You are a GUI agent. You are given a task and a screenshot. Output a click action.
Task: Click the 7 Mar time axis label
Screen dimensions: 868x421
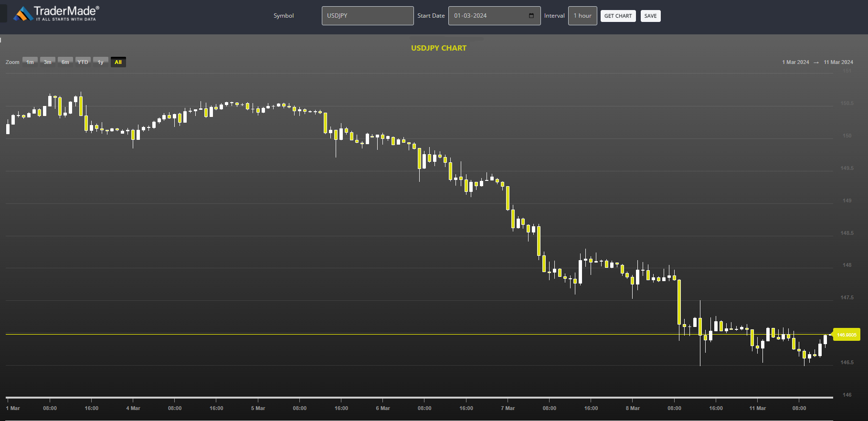[508, 408]
